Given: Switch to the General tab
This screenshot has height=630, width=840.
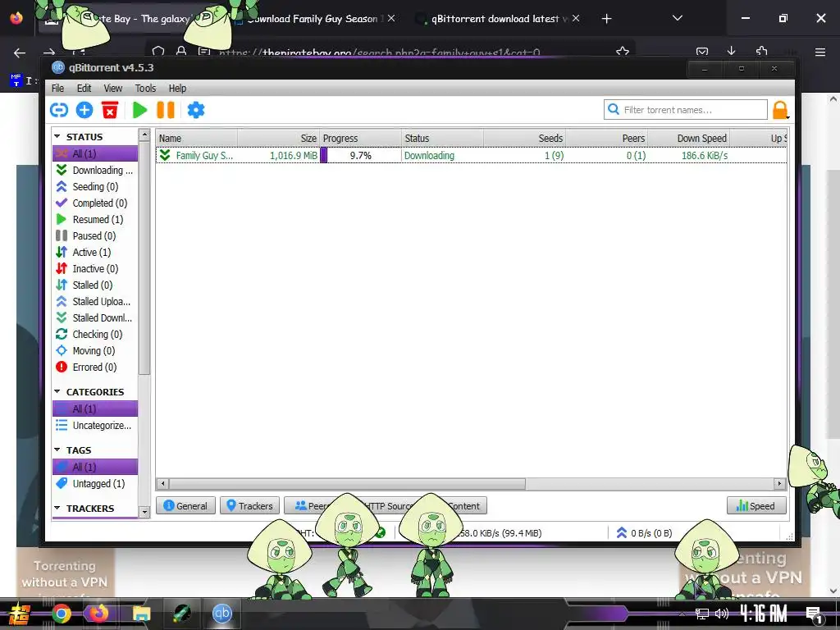Looking at the screenshot, I should [x=185, y=505].
